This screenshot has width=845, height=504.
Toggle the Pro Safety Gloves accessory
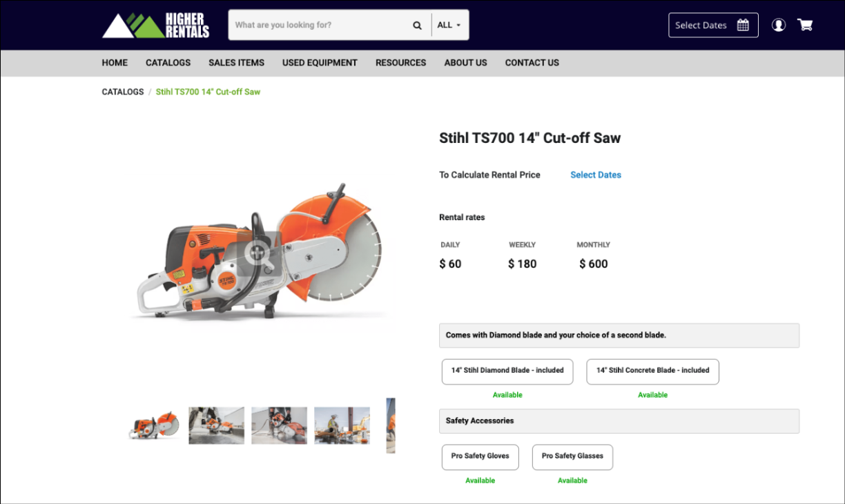tap(480, 456)
